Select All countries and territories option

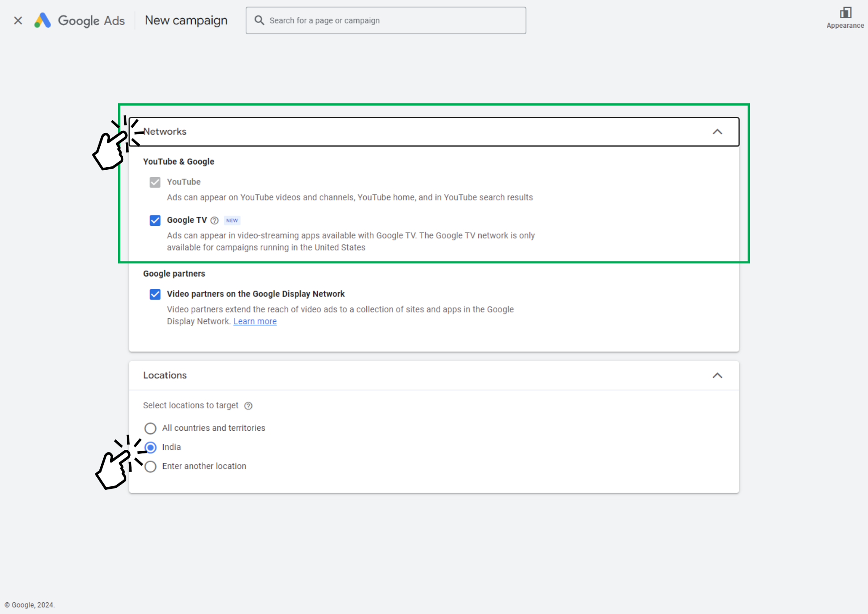click(x=151, y=429)
